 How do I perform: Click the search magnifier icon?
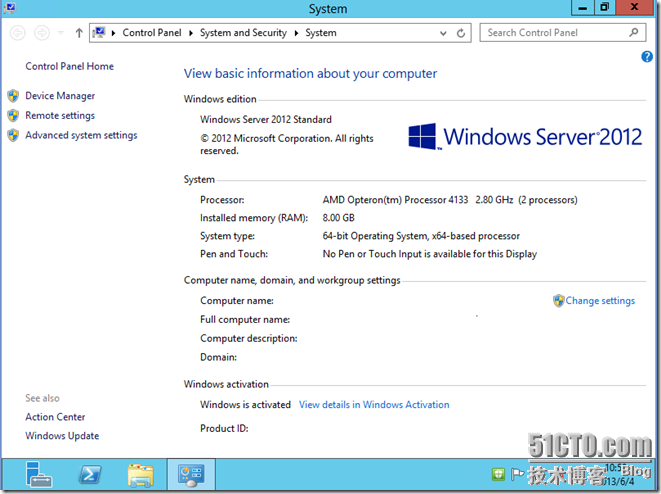pos(634,32)
